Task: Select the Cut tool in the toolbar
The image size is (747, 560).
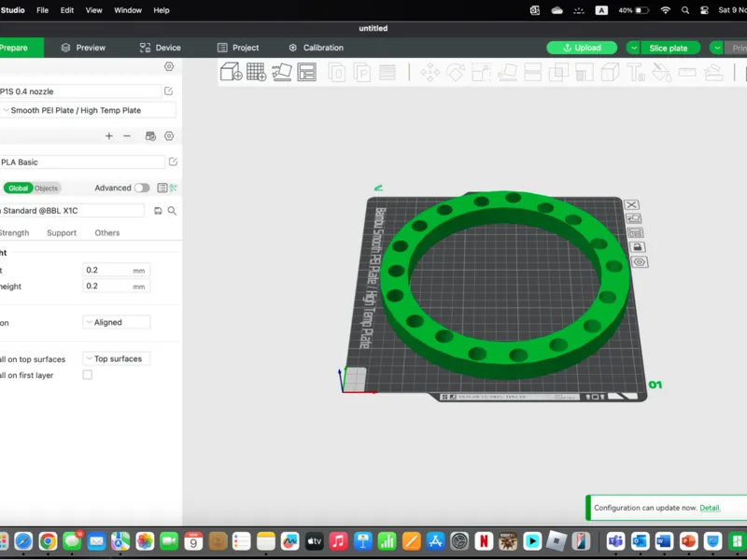Action: tap(532, 73)
